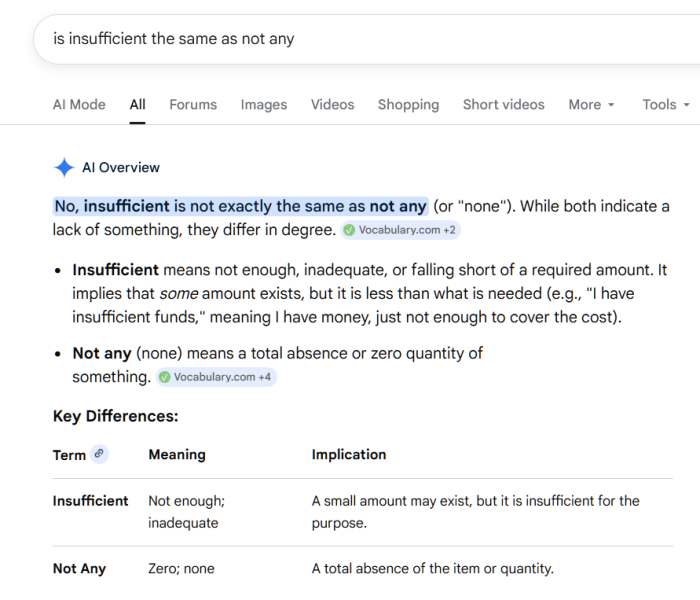Switch to the Shopping tab

point(408,105)
